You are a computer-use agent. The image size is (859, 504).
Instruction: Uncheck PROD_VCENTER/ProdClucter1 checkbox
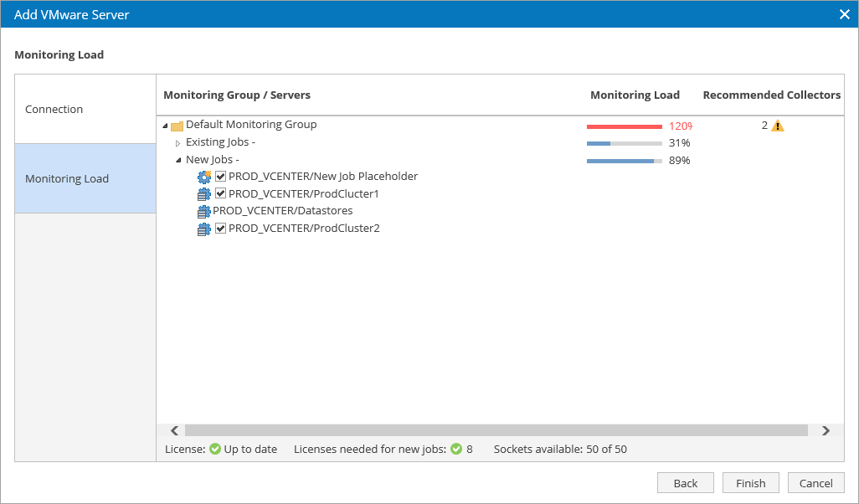221,193
